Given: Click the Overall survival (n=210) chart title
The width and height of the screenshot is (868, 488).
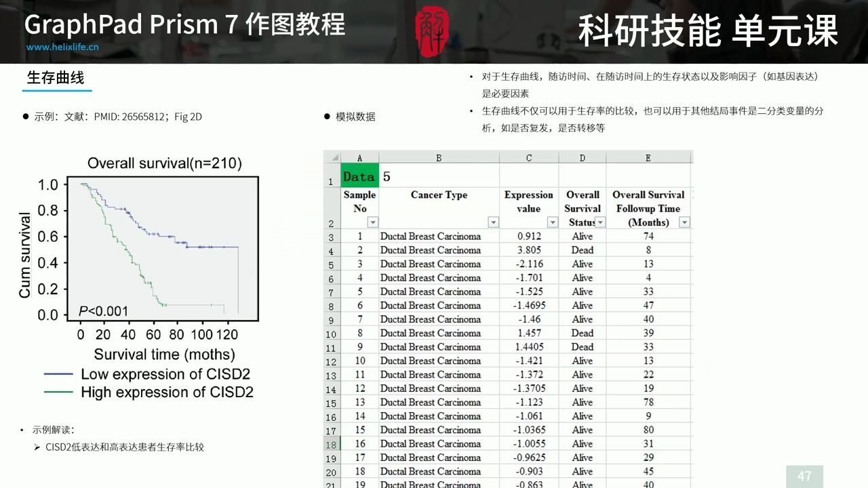Looking at the screenshot, I should click(165, 163).
